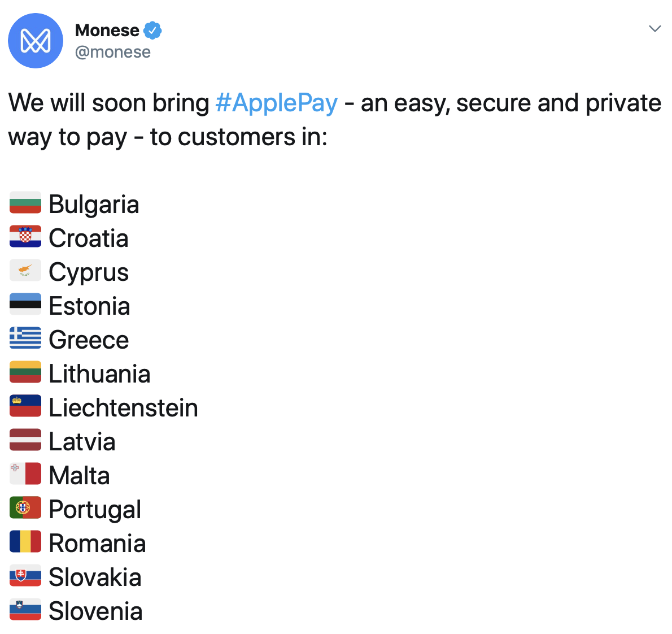672x634 pixels.
Task: Click the Liechtenstein flag emoji
Action: [x=25, y=406]
